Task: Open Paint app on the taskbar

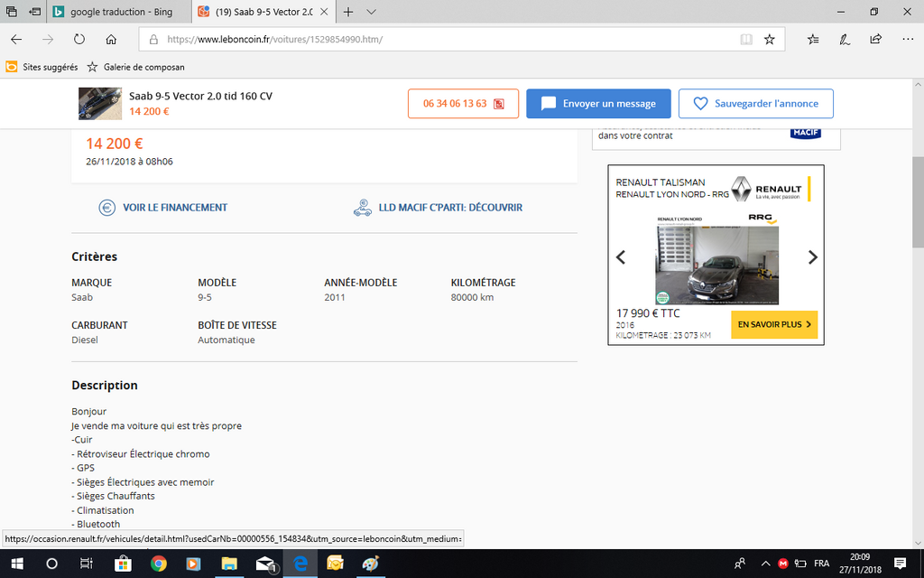Action: tap(371, 564)
